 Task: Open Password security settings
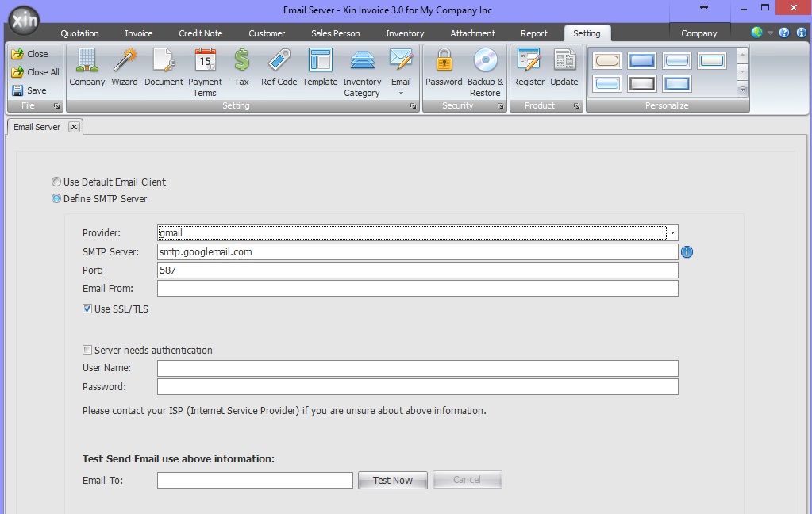pyautogui.click(x=444, y=67)
